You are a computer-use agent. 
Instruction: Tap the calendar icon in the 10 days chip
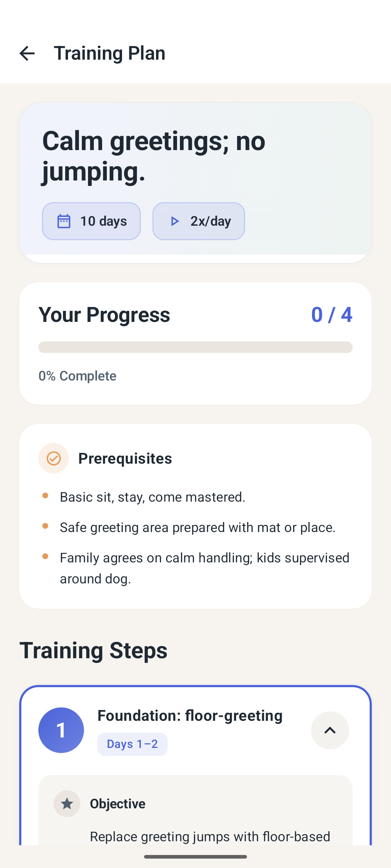coord(64,221)
